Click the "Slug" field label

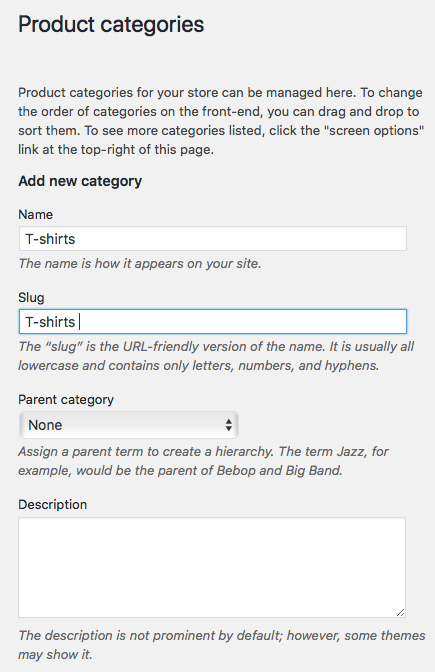[x=31, y=297]
